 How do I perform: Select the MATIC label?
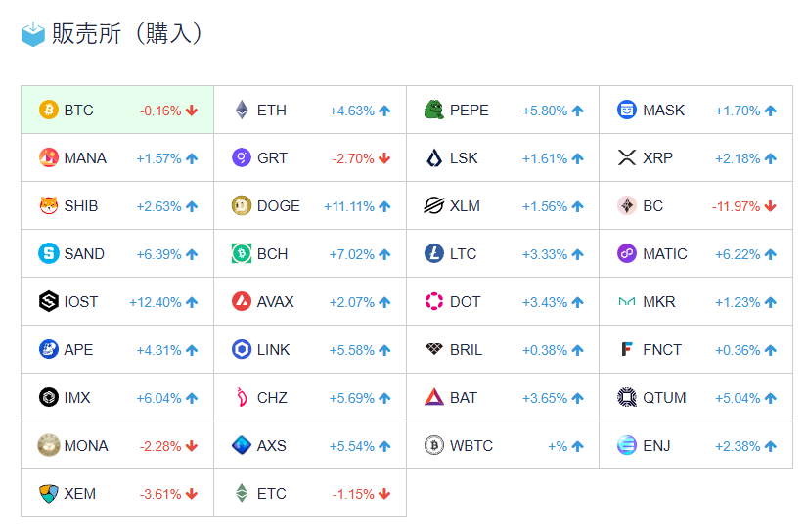click(665, 253)
